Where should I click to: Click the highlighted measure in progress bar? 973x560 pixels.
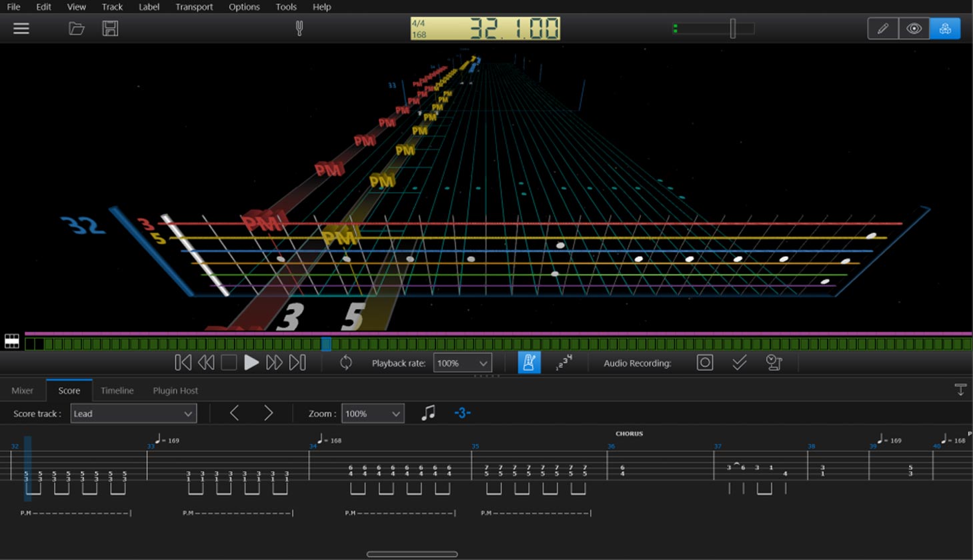point(326,344)
